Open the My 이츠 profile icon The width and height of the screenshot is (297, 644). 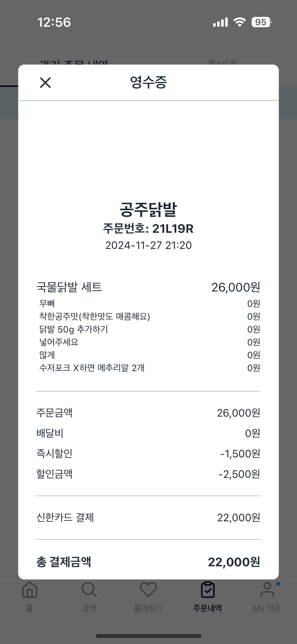pos(267,590)
